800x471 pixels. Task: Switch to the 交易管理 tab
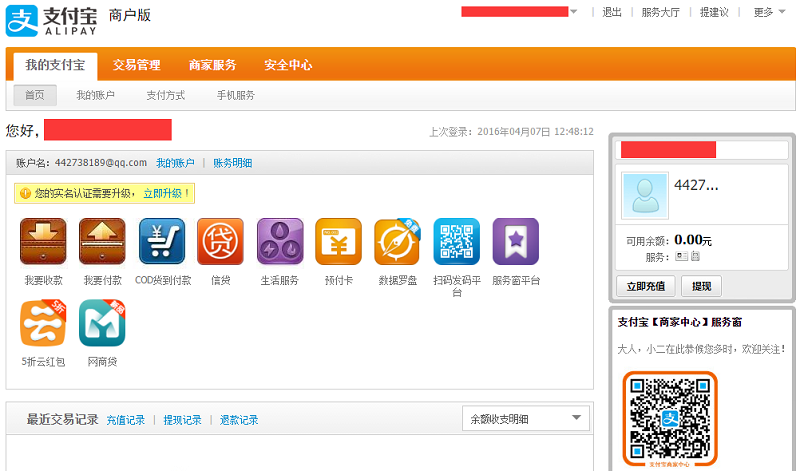pyautogui.click(x=136, y=65)
